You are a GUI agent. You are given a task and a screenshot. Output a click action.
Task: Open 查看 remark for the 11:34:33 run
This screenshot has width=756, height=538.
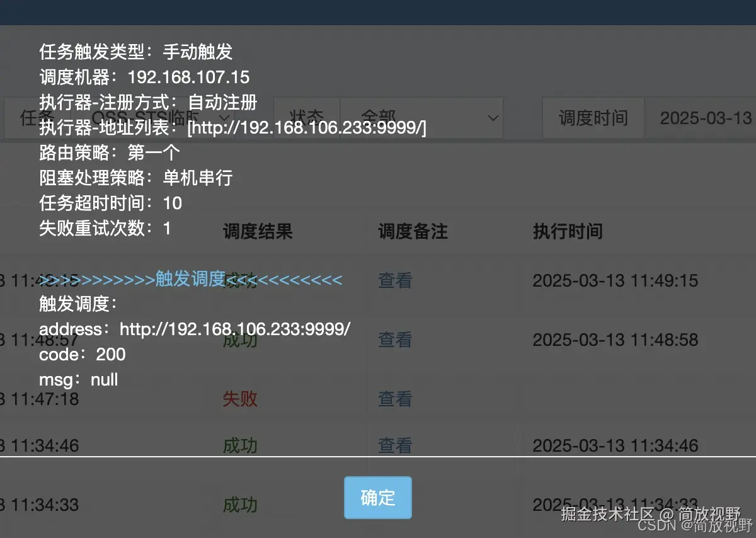[x=394, y=504]
